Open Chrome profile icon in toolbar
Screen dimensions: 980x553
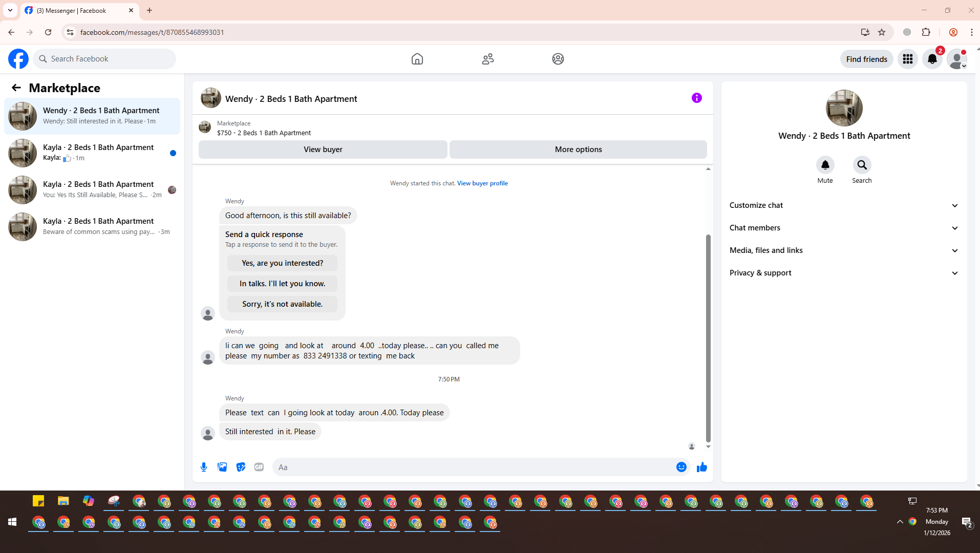(953, 32)
